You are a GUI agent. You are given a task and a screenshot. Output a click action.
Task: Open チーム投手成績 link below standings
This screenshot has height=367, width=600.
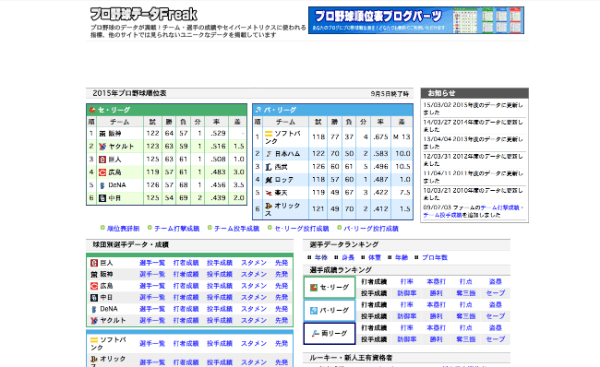coord(237,228)
